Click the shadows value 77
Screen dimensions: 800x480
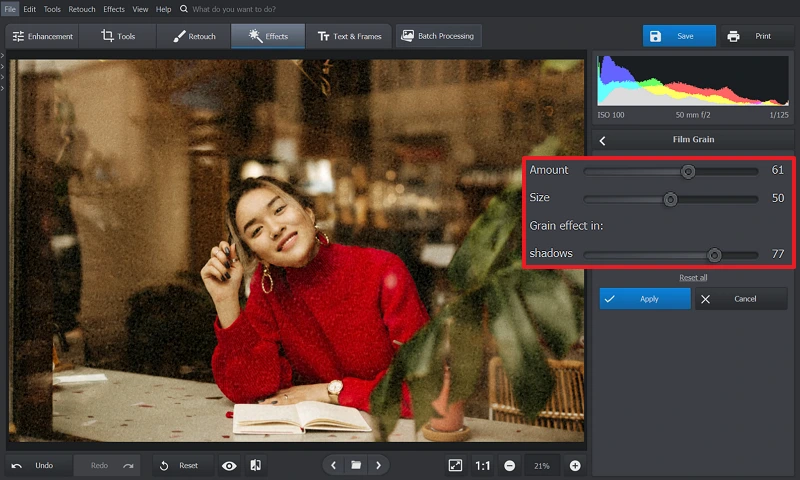pyautogui.click(x=778, y=254)
